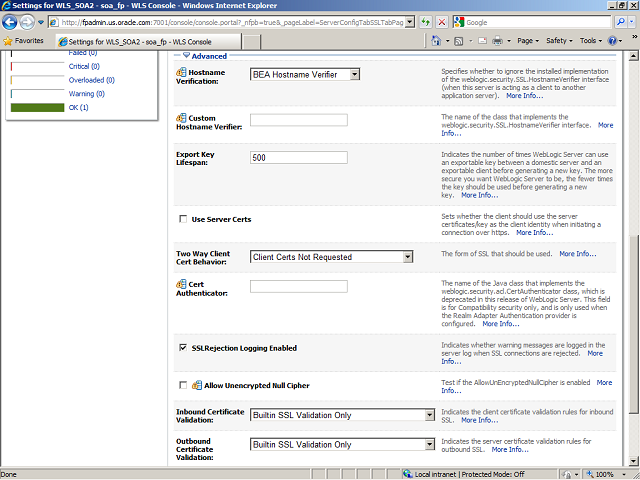Check Allow Unencrypted Null Cipher
This screenshot has width=640, height=480.
click(182, 384)
